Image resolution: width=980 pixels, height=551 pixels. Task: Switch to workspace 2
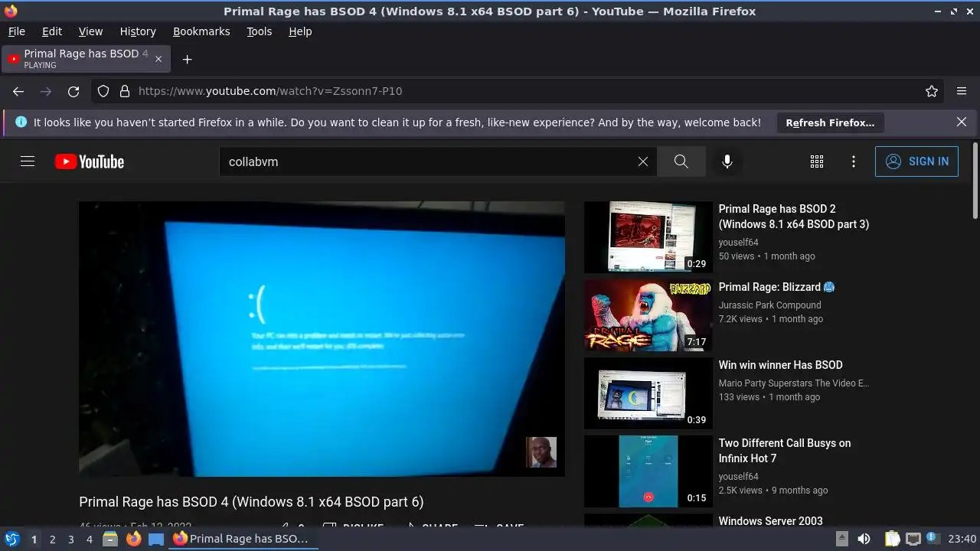click(52, 539)
